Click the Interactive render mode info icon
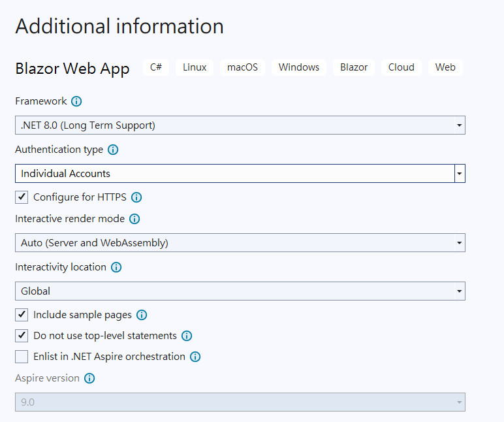The height and width of the screenshot is (422, 504). 134,219
